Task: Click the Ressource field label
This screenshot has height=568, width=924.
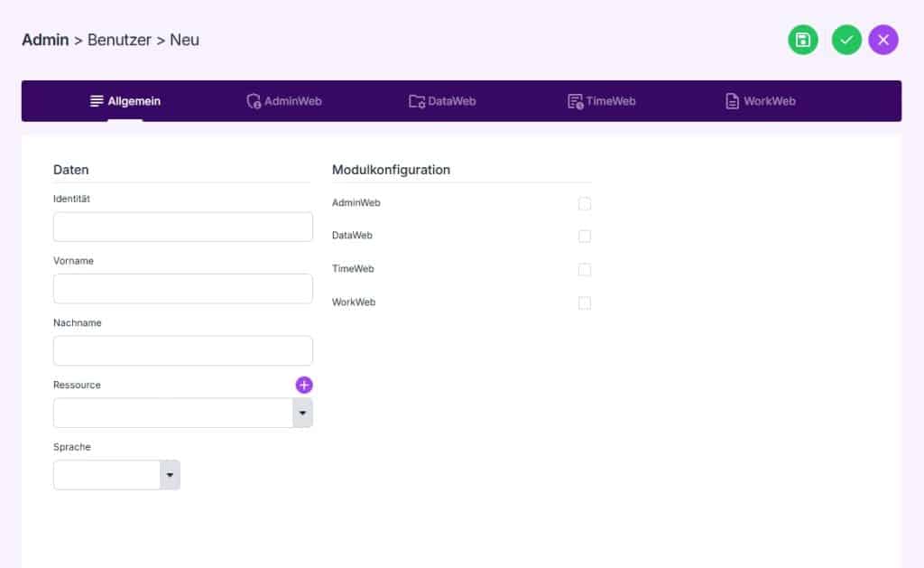Action: [77, 385]
